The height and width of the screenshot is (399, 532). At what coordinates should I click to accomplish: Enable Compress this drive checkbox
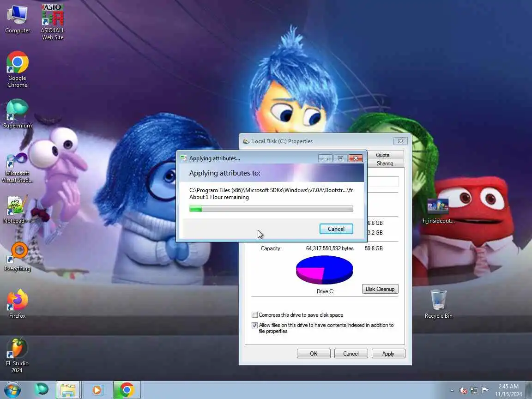pyautogui.click(x=254, y=315)
